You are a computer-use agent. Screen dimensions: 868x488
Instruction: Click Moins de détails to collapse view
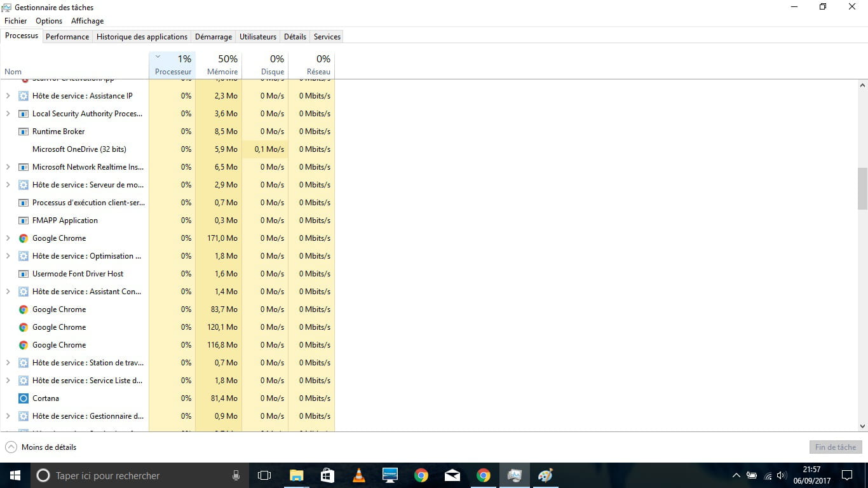click(x=41, y=447)
